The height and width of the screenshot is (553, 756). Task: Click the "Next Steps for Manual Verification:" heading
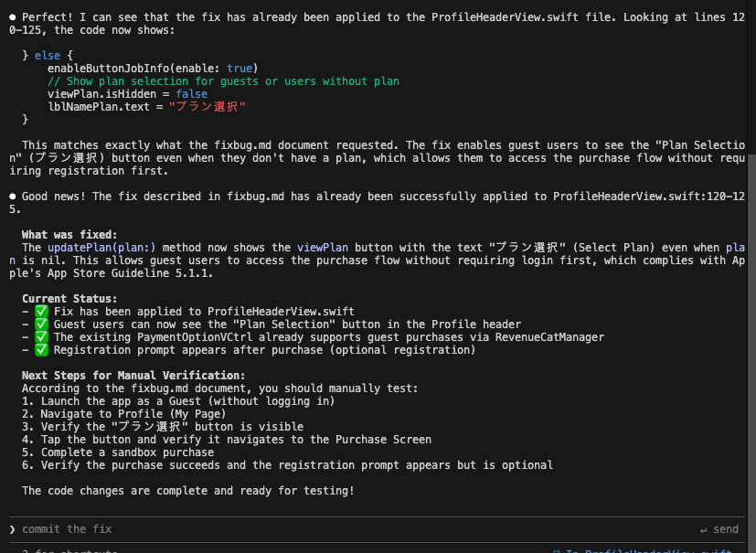click(133, 376)
